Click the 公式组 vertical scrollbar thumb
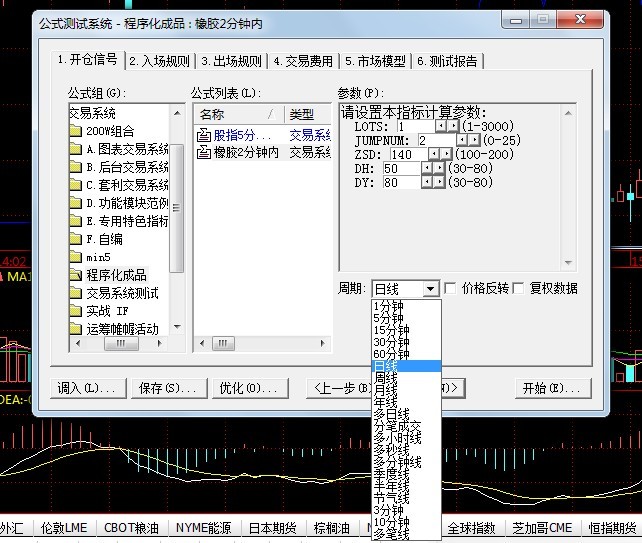Viewport: 642px width, 543px height. click(x=177, y=208)
